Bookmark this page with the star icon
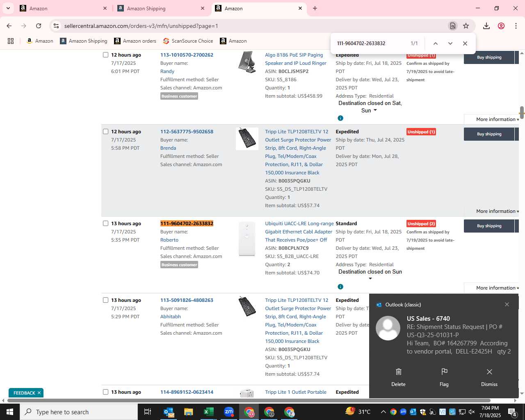Screen dimensions: 525x420 point(466,26)
